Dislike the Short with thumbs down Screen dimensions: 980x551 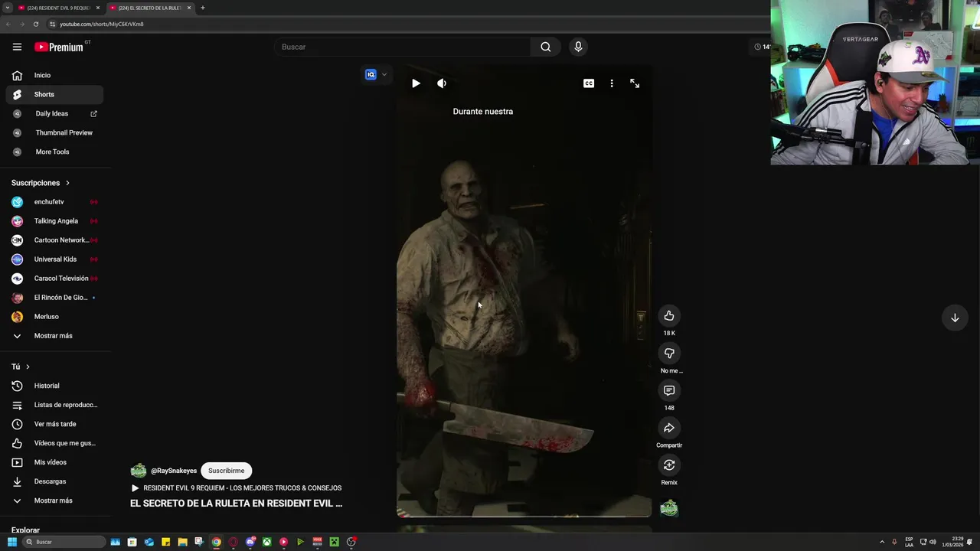click(669, 353)
